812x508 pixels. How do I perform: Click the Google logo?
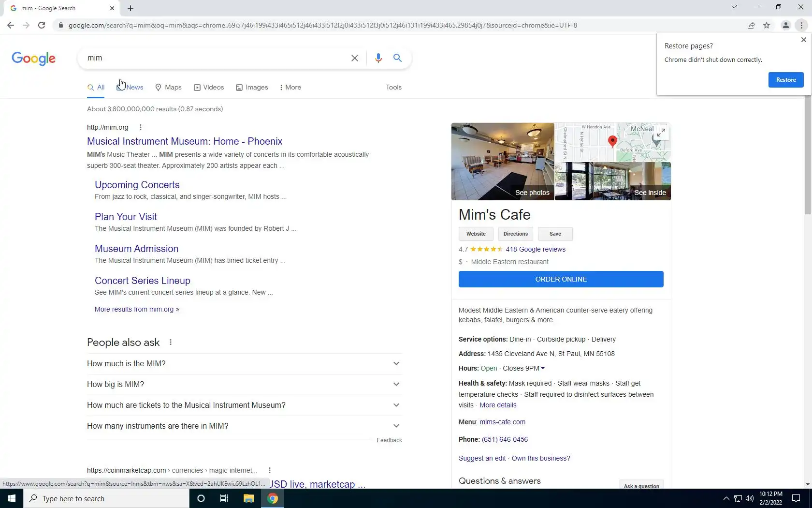[33, 59]
